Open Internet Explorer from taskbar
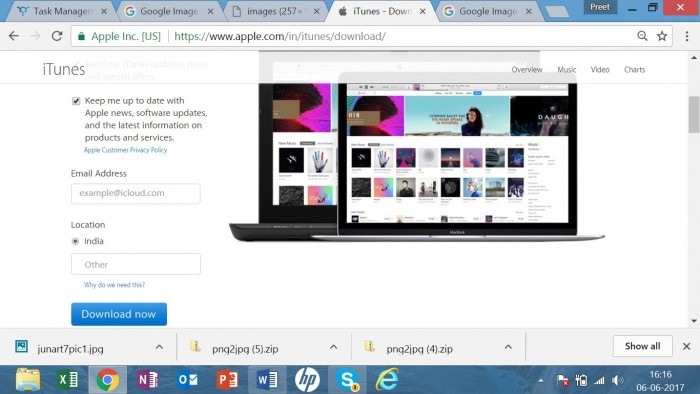The image size is (700, 394). point(387,380)
